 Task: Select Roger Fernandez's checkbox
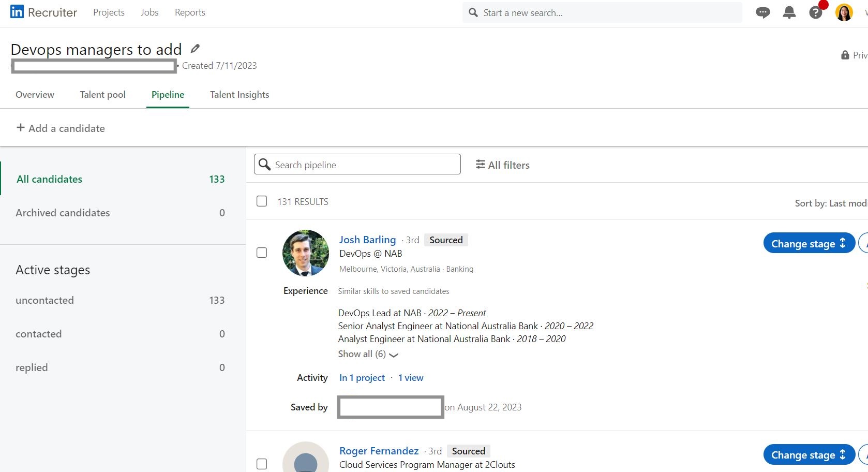point(262,464)
